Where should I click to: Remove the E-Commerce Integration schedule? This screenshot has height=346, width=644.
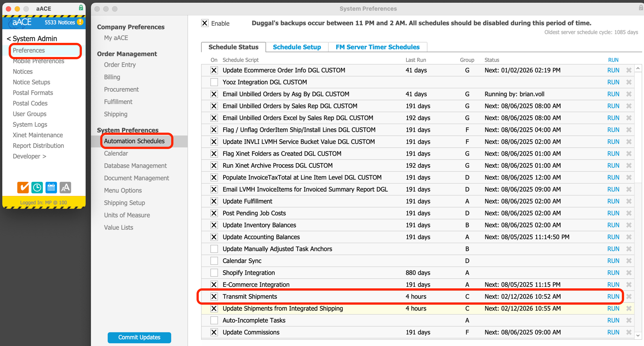(x=629, y=285)
